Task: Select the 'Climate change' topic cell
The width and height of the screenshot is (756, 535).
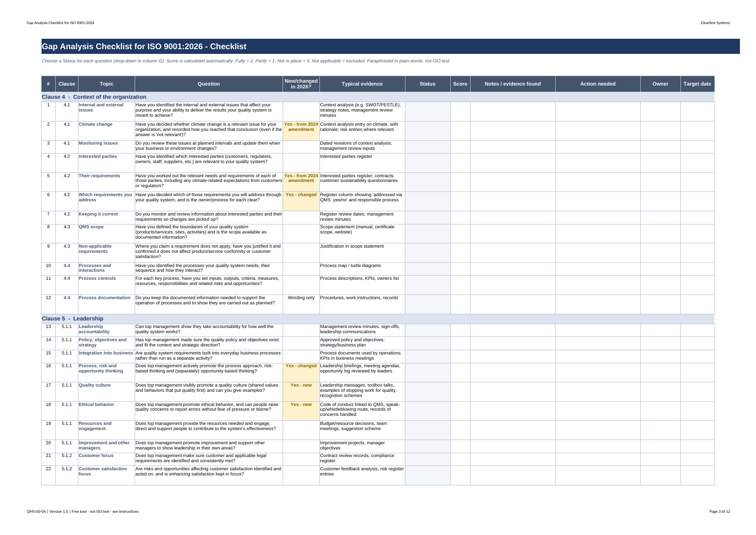Action: coord(106,130)
